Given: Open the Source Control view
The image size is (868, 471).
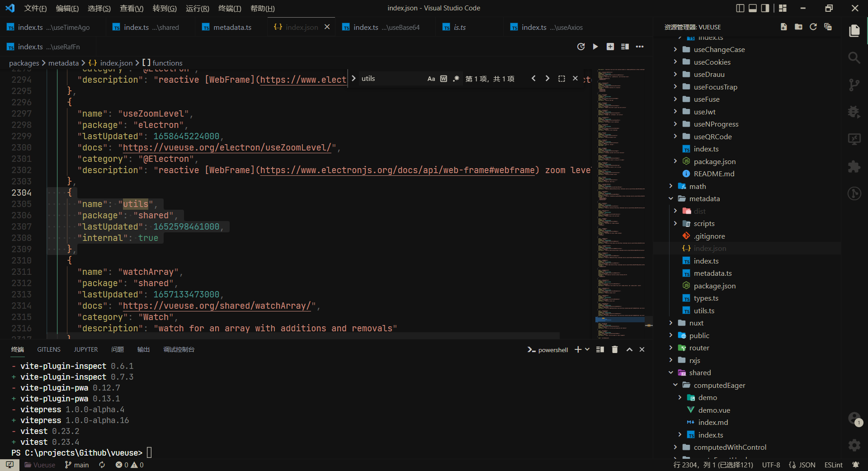Looking at the screenshot, I should click(854, 85).
